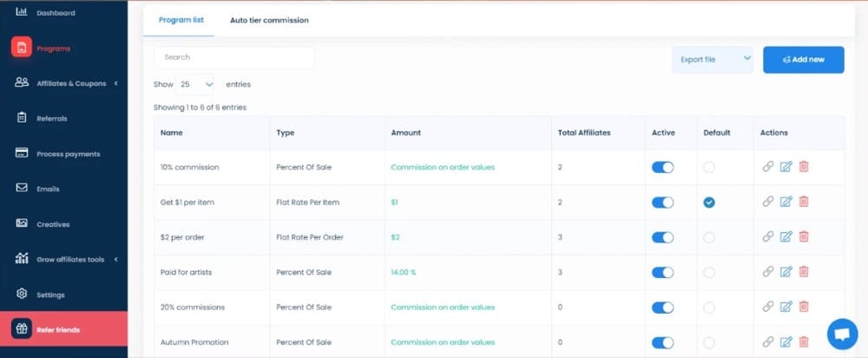Copy link icon for Autumn Promotion
Image resolution: width=868 pixels, height=358 pixels.
(x=767, y=341)
